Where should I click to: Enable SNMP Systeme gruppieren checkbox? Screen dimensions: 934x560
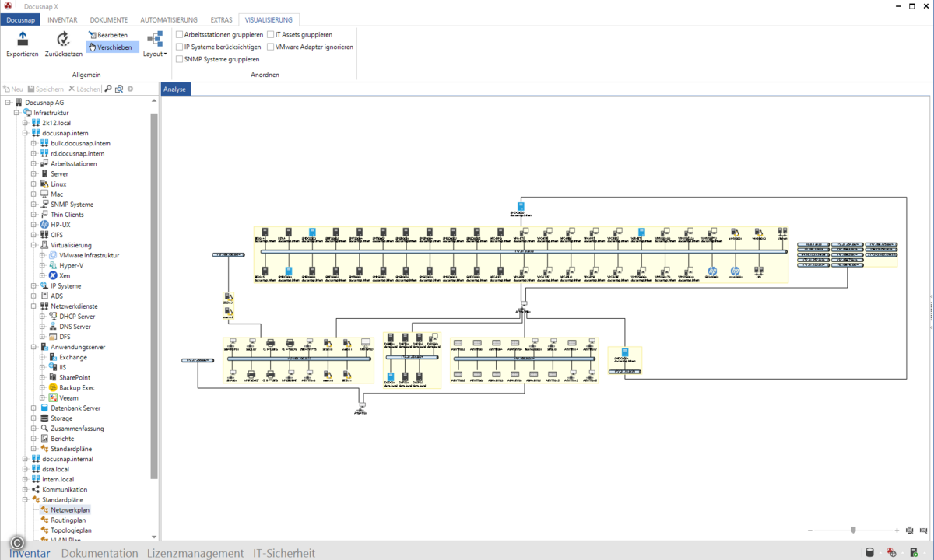180,59
